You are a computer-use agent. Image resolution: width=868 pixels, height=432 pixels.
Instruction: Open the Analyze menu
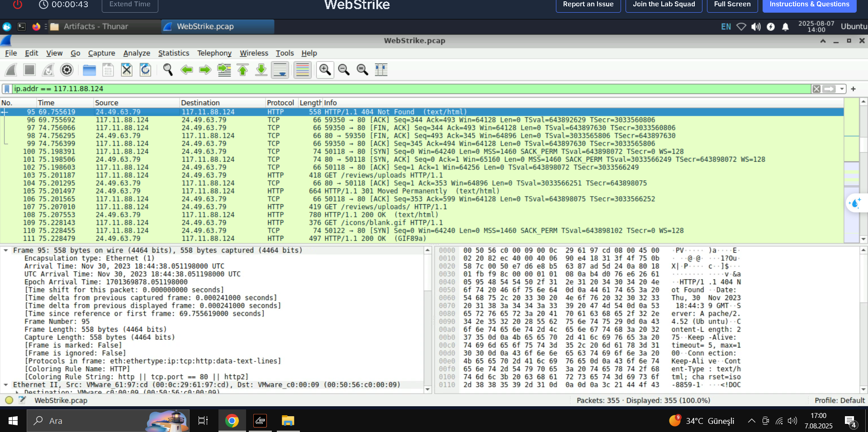click(137, 53)
